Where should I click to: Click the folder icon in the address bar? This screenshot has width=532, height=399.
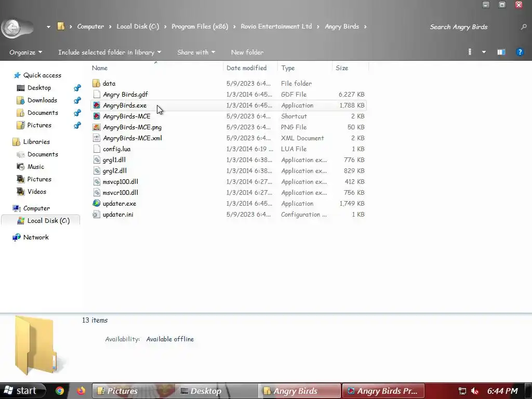click(x=61, y=26)
